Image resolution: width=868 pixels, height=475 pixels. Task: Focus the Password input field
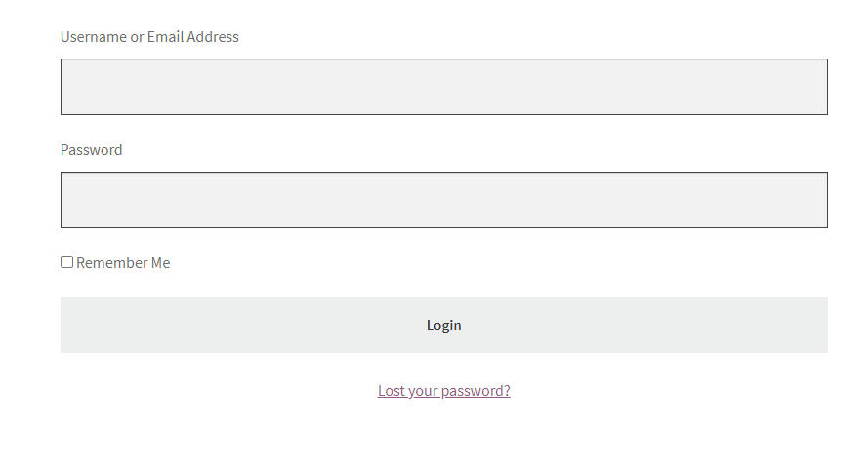tap(444, 200)
